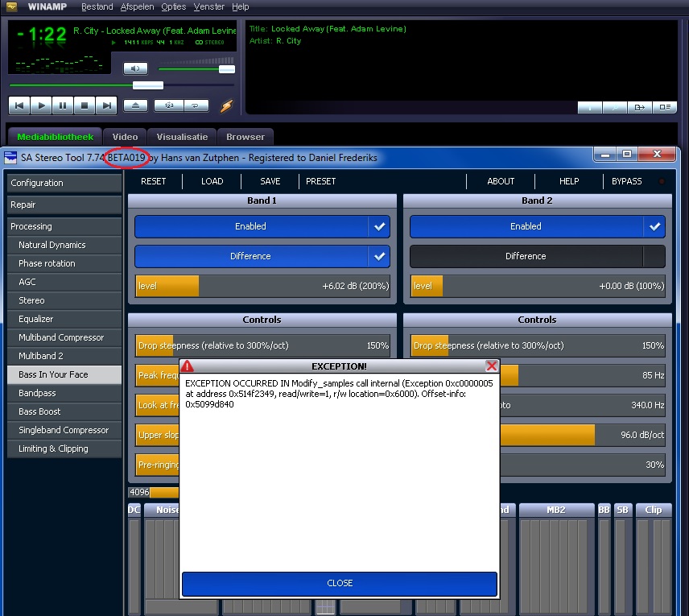Click the SAVE button
This screenshot has height=616, width=689.
coord(270,181)
